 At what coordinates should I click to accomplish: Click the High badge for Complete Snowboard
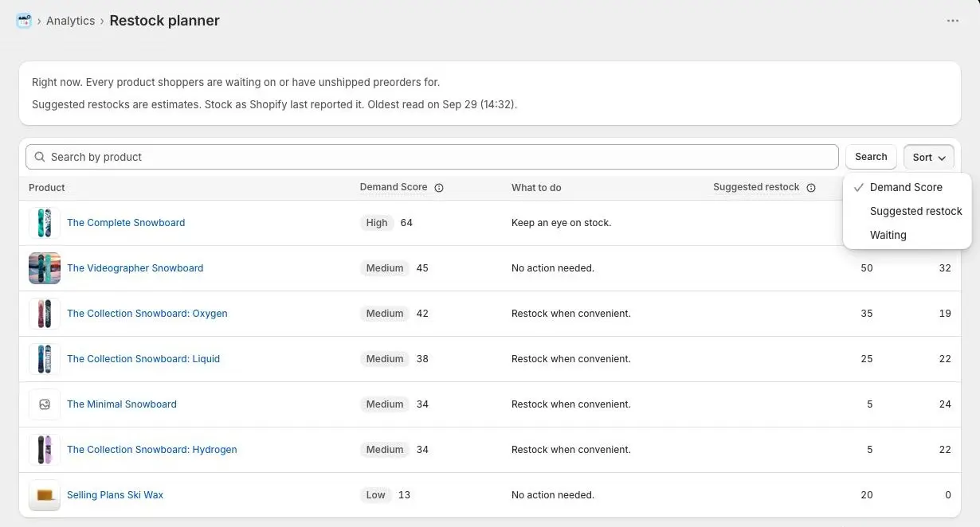point(377,223)
